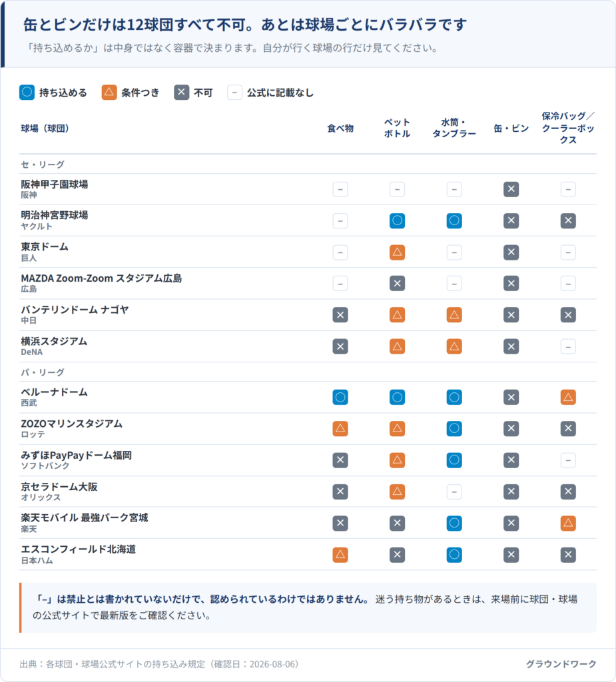616x682 pixels.
Task: Click the 缶・ビン column header
Action: 511,129
